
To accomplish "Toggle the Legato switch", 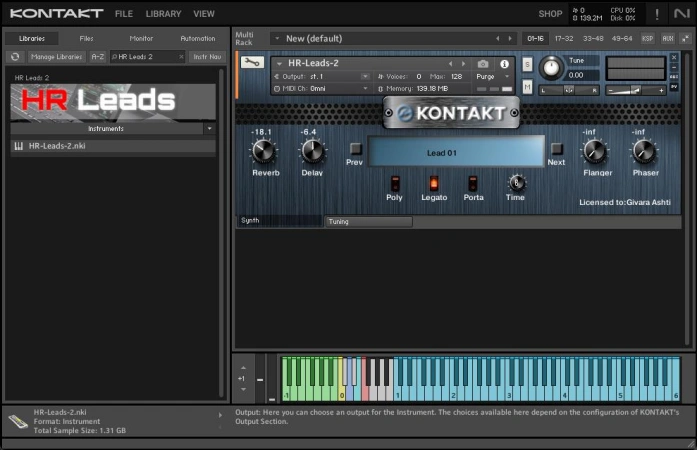I will coord(434,183).
